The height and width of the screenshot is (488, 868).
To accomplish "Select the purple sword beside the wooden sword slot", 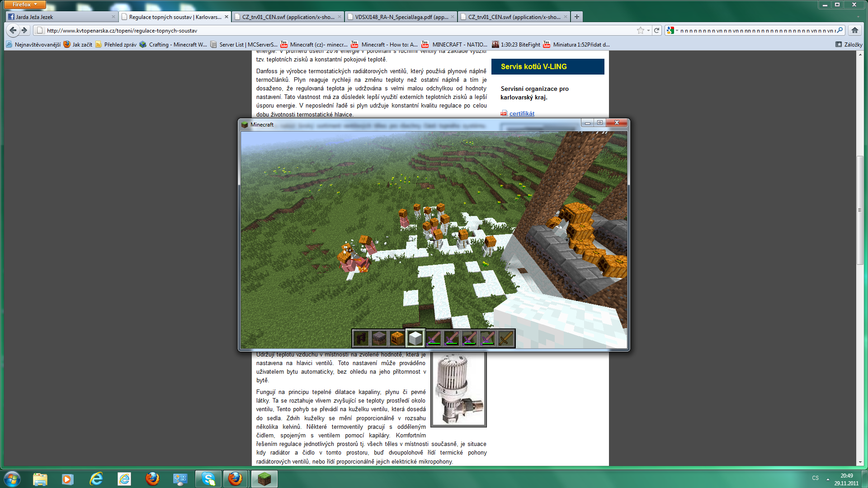I will 488,338.
